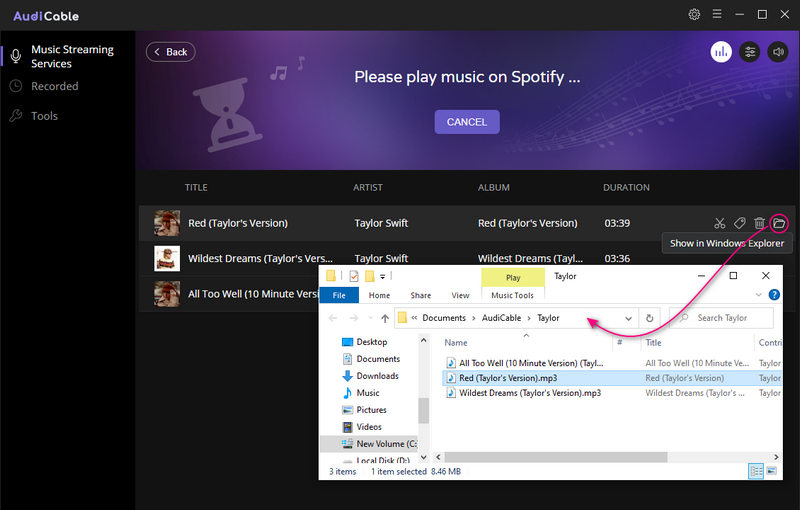Click album thumbnail of Red (Taylor's Version)
Viewport: 800px width, 510px height.
click(x=167, y=223)
